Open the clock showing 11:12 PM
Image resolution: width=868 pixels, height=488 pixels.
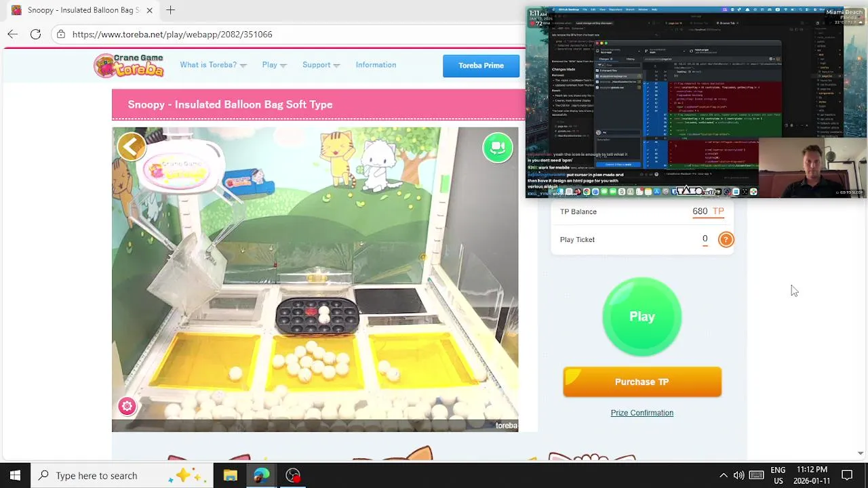812,475
